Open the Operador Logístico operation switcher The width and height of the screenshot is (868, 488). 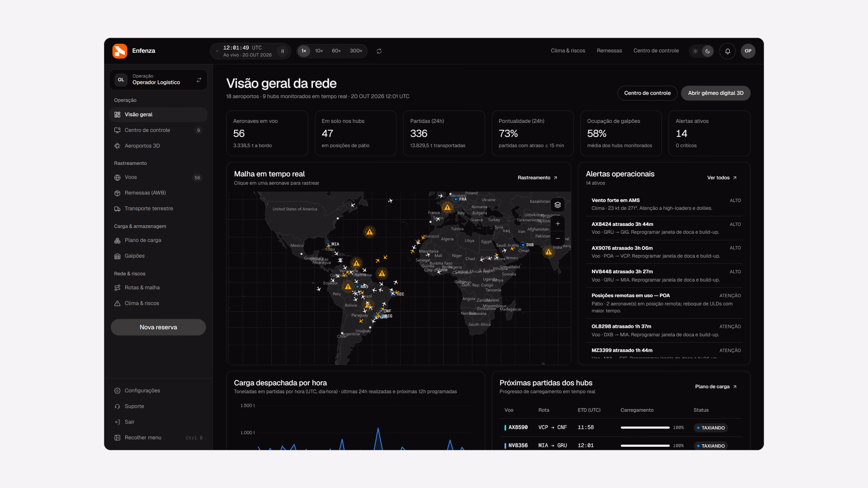tap(158, 80)
